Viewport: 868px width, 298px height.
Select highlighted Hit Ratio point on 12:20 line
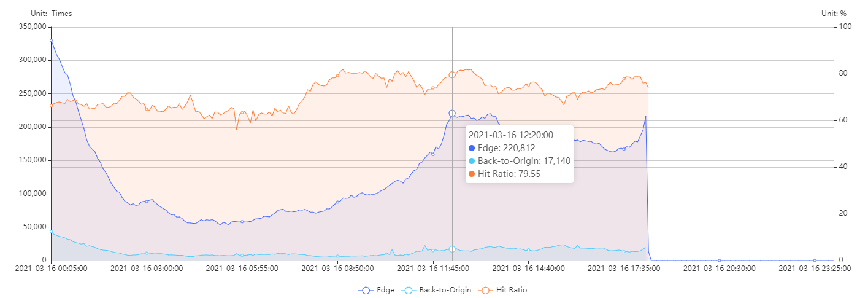(452, 74)
